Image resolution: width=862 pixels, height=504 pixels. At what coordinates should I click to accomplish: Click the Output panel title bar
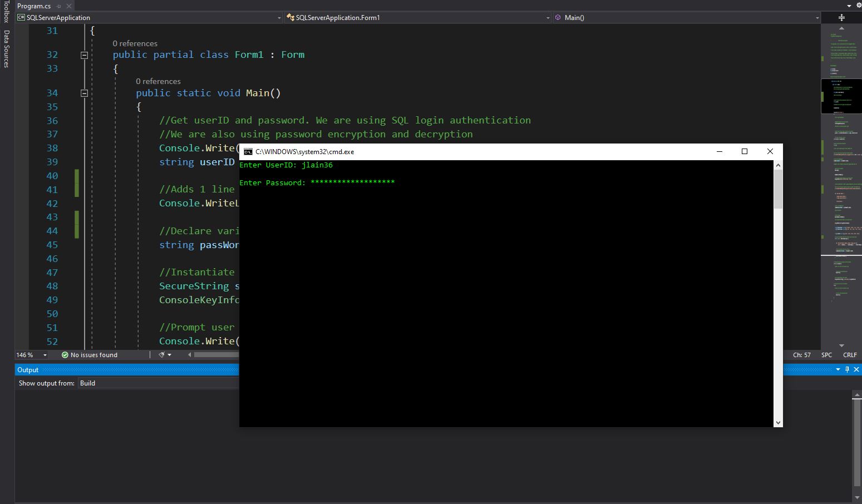pos(127,370)
